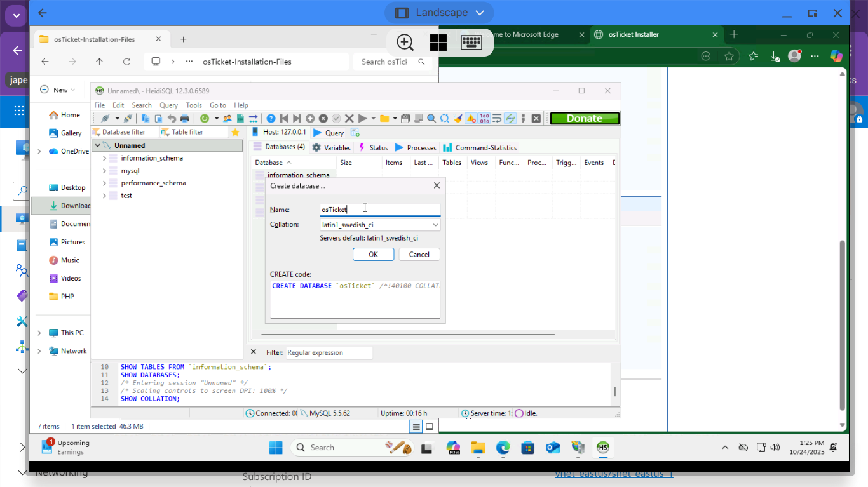Open the Query menu in HeidiSQL
The image size is (868, 487).
(168, 105)
